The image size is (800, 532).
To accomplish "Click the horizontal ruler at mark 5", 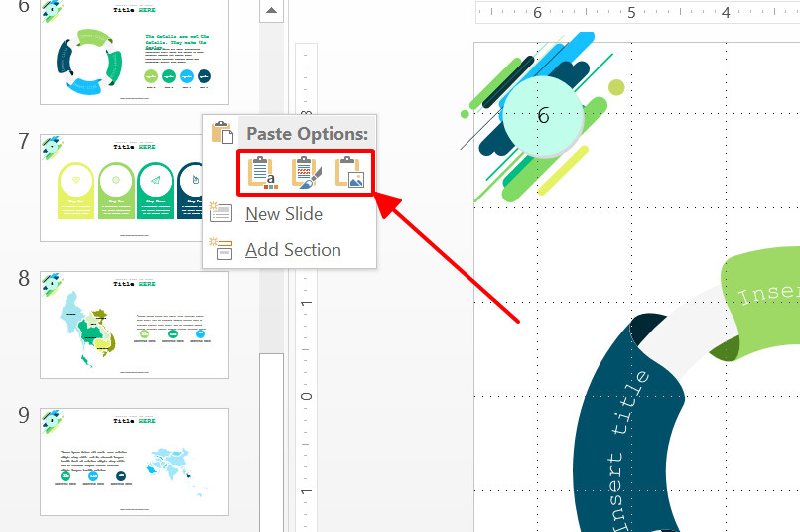I will 631,12.
